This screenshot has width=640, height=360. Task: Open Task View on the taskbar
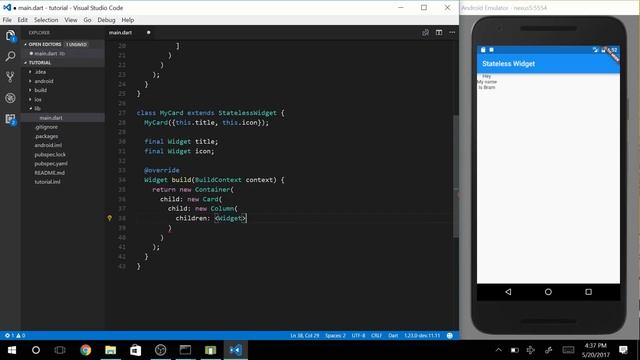click(x=60, y=350)
